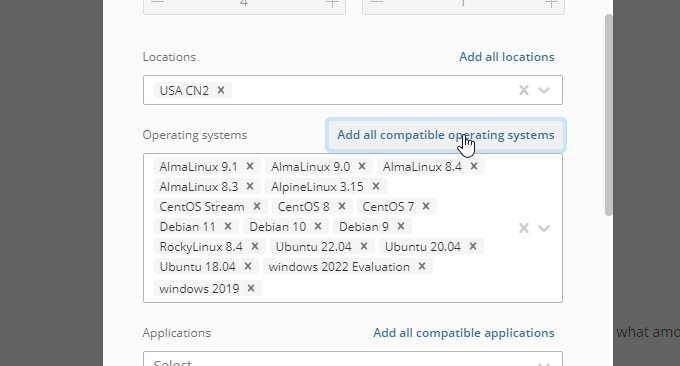
Task: Remove CentOS Stream tag
Action: click(x=257, y=206)
